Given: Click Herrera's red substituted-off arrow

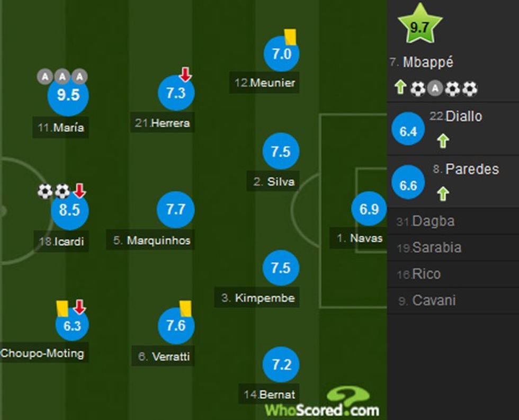Looking at the screenshot, I should [185, 74].
